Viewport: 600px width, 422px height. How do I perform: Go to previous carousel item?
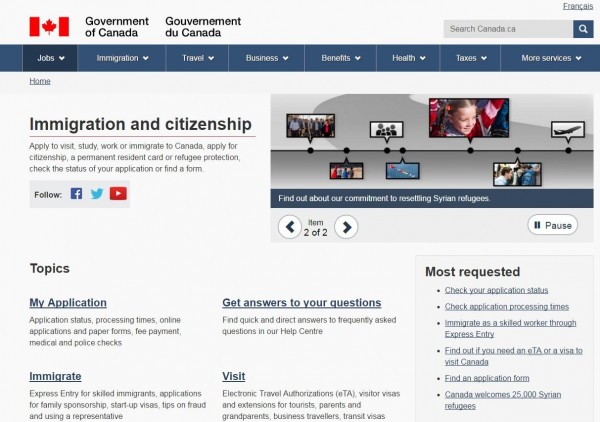pos(289,226)
